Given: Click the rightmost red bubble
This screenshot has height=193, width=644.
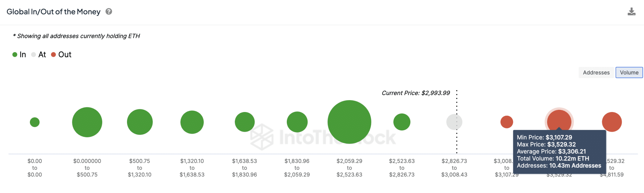Looking at the screenshot, I should (x=612, y=122).
